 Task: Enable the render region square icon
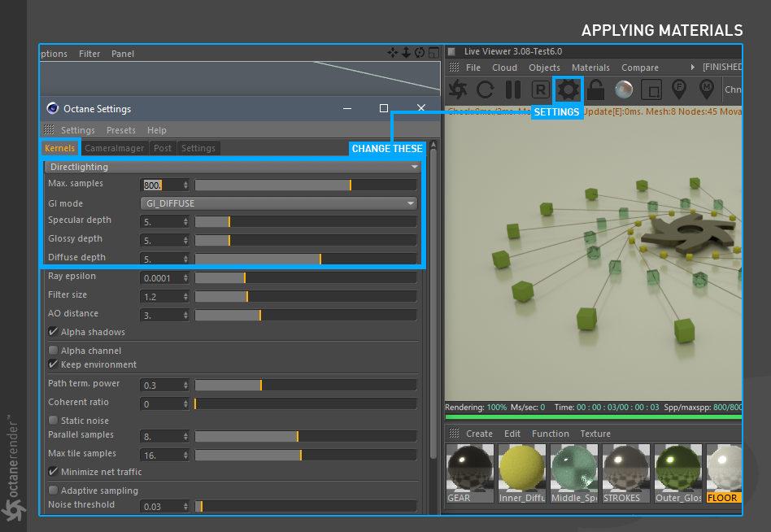click(651, 89)
